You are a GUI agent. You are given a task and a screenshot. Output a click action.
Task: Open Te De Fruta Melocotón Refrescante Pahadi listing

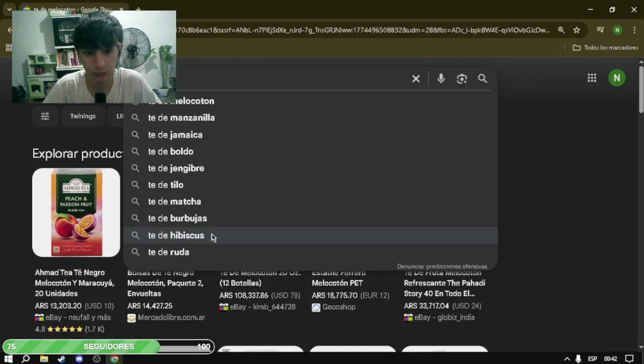(x=444, y=283)
